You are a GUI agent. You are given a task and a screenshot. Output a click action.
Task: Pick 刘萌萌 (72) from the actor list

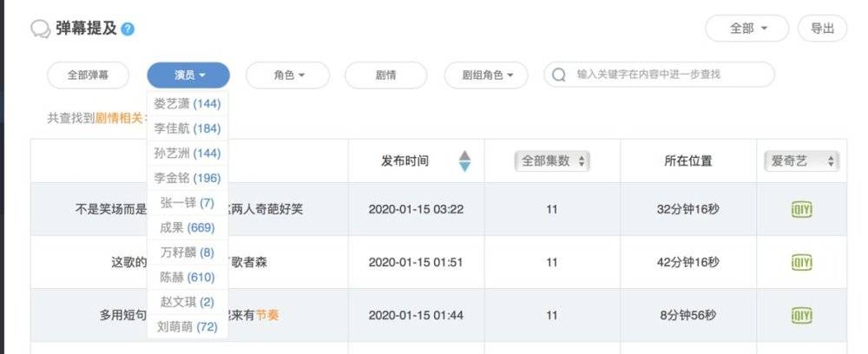pos(187,327)
